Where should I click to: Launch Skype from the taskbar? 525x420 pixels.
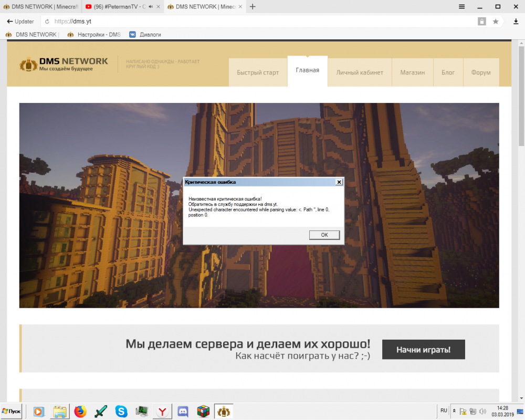pyautogui.click(x=121, y=412)
